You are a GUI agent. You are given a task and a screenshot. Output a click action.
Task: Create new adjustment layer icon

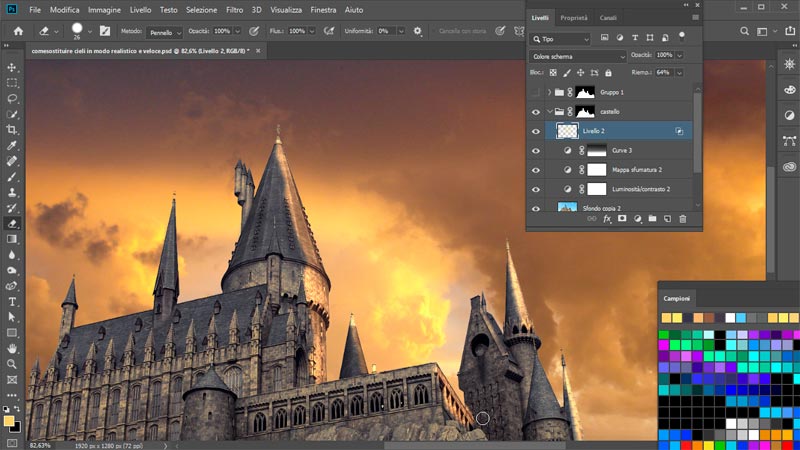(x=637, y=219)
